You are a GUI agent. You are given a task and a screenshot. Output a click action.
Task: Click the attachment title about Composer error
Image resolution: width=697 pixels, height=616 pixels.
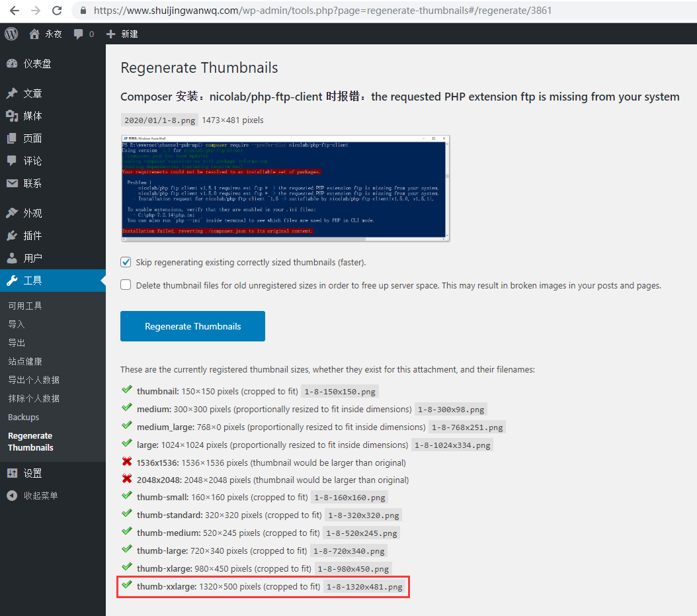tap(399, 97)
